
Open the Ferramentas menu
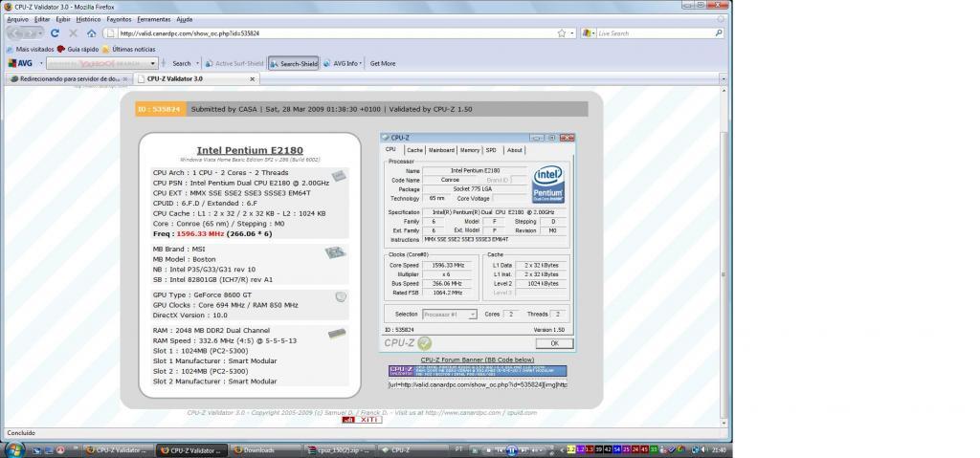coord(154,19)
